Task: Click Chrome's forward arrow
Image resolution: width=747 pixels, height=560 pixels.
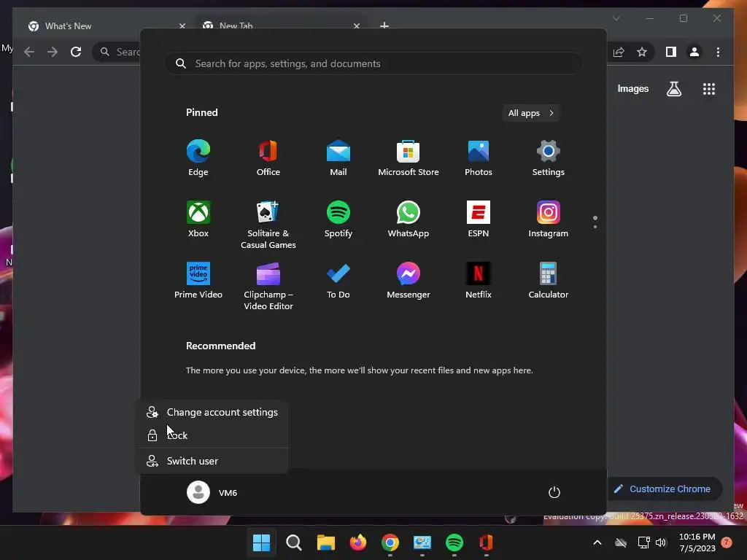Action: coord(53,52)
